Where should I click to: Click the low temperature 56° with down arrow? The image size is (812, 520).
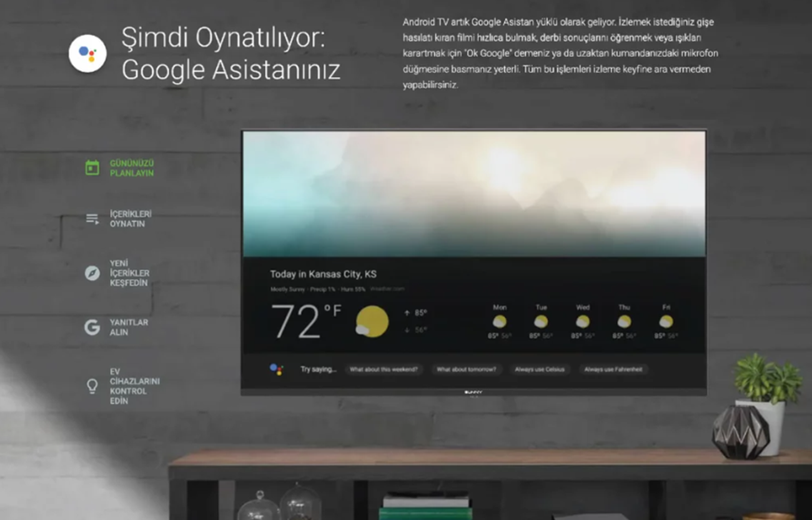(415, 330)
